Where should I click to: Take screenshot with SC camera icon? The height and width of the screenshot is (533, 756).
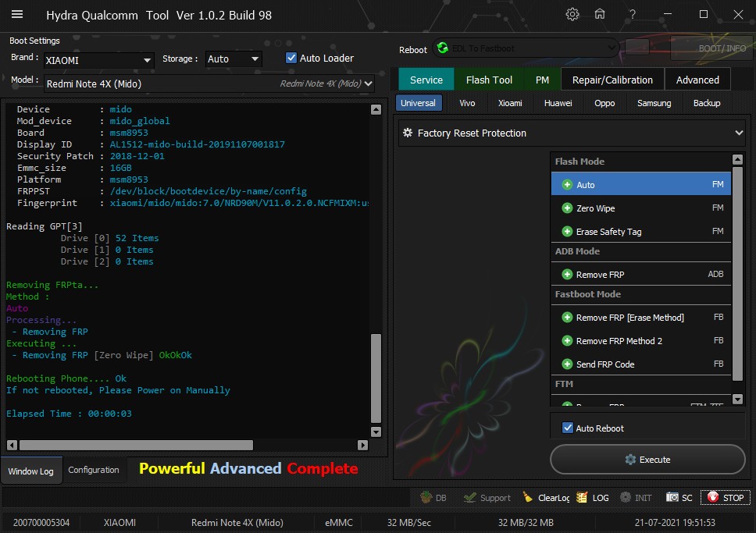click(672, 497)
